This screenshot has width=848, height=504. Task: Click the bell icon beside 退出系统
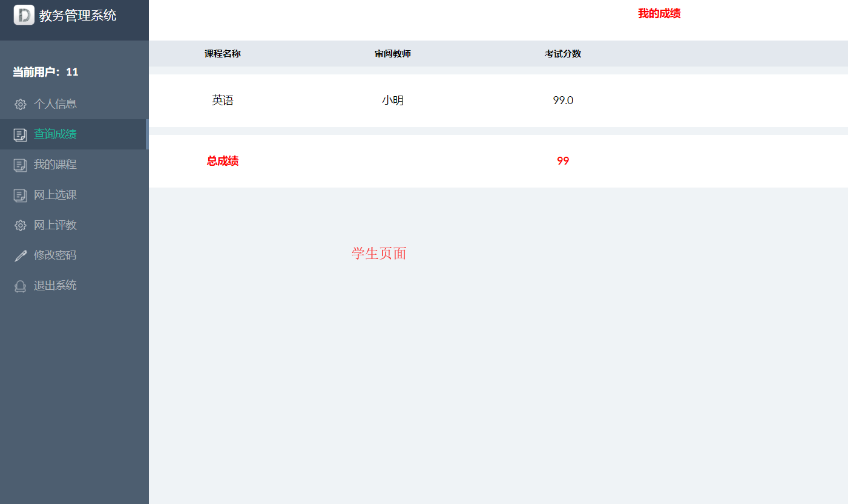pos(21,286)
